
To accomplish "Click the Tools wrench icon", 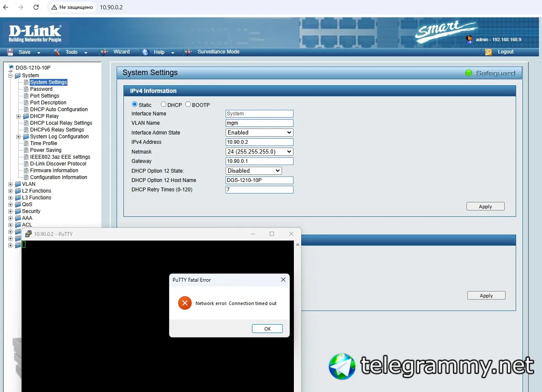I will 57,52.
